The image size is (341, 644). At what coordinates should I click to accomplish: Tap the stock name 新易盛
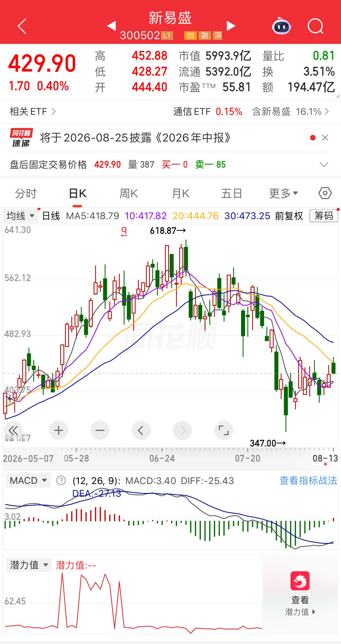170,18
